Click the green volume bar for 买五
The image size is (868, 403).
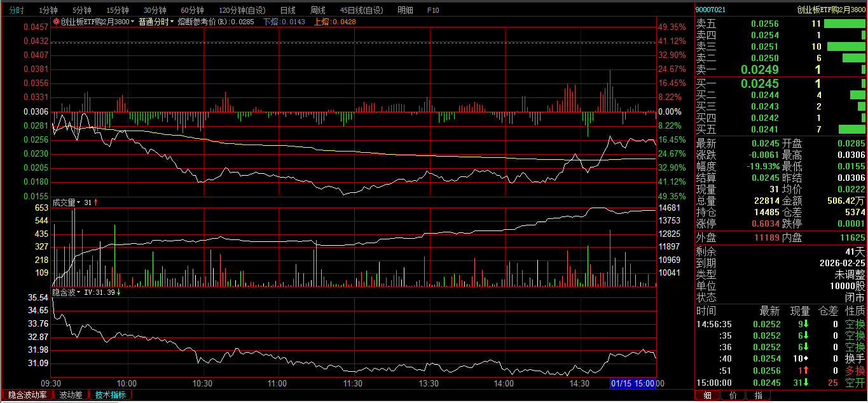(x=852, y=129)
